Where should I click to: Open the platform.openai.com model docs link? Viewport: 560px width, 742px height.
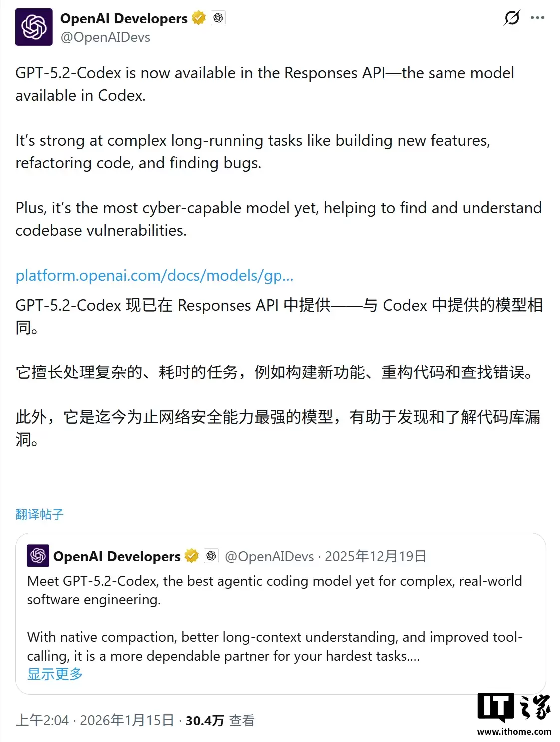pos(155,275)
